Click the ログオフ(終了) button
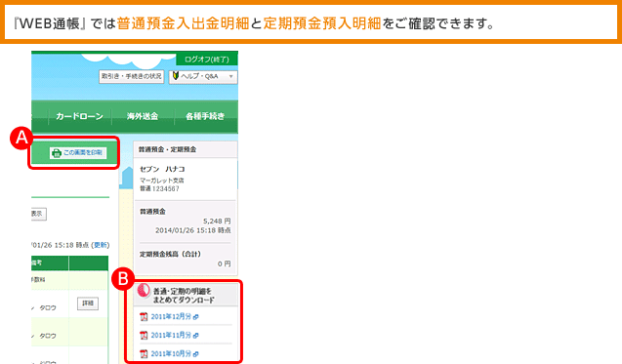Screen dimensions: 622x364 [207, 60]
